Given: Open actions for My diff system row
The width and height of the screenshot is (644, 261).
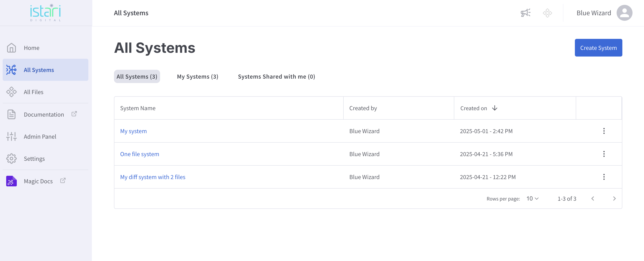Looking at the screenshot, I should (604, 177).
